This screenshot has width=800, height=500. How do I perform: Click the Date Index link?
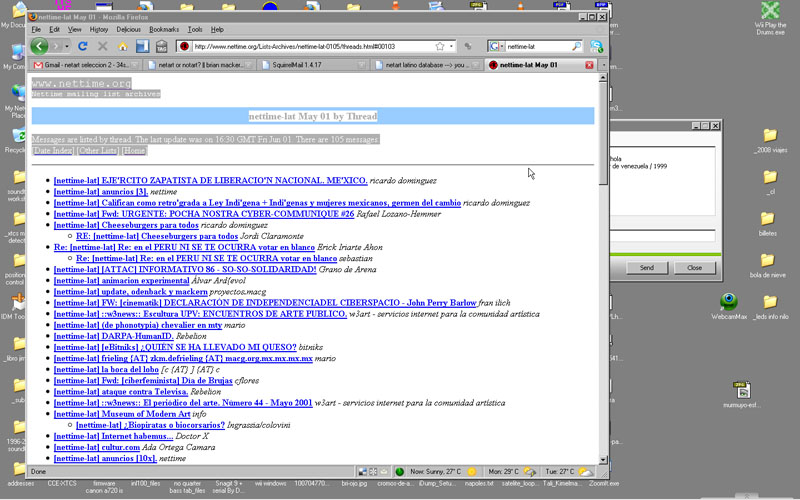click(53, 150)
